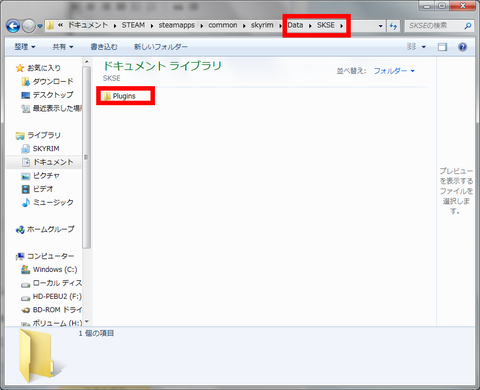480x390 pixels.
Task: Select STEAM in the address breadcrumb
Action: [133, 25]
